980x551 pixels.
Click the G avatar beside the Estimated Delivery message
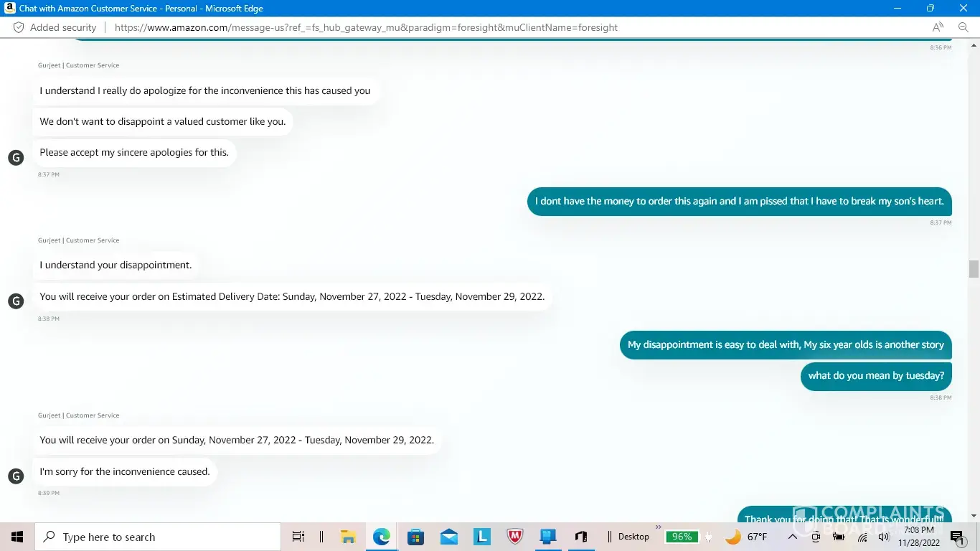click(x=16, y=301)
